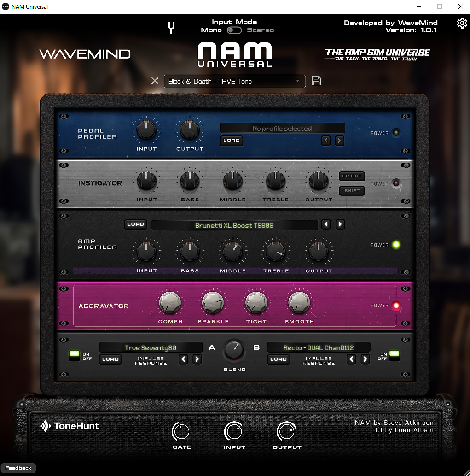
Task: Click the ToneHunt logo
Action: 70,426
